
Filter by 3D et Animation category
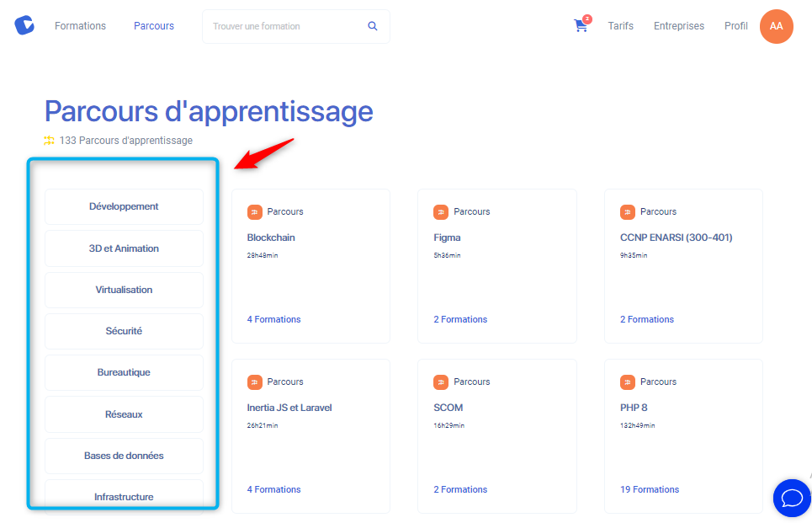(124, 248)
